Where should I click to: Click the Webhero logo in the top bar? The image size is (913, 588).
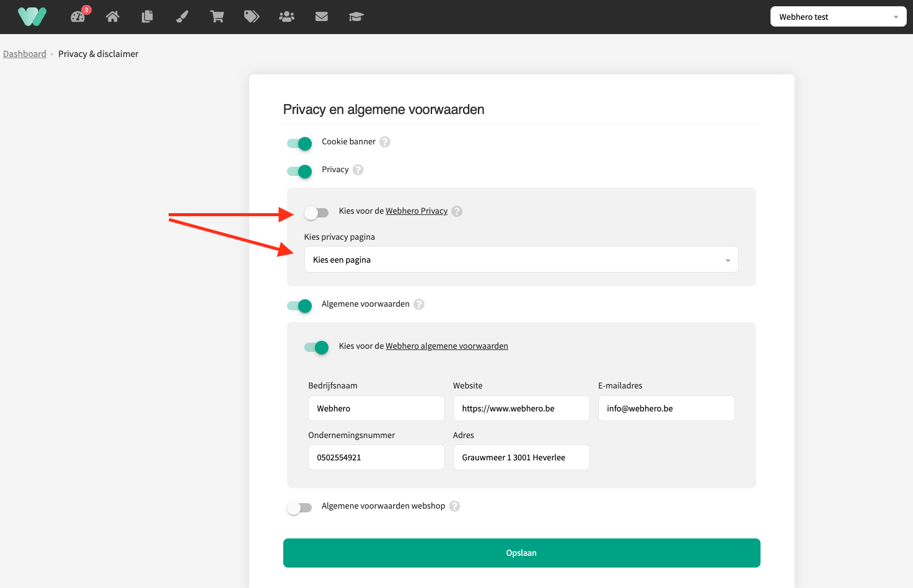pyautogui.click(x=32, y=17)
